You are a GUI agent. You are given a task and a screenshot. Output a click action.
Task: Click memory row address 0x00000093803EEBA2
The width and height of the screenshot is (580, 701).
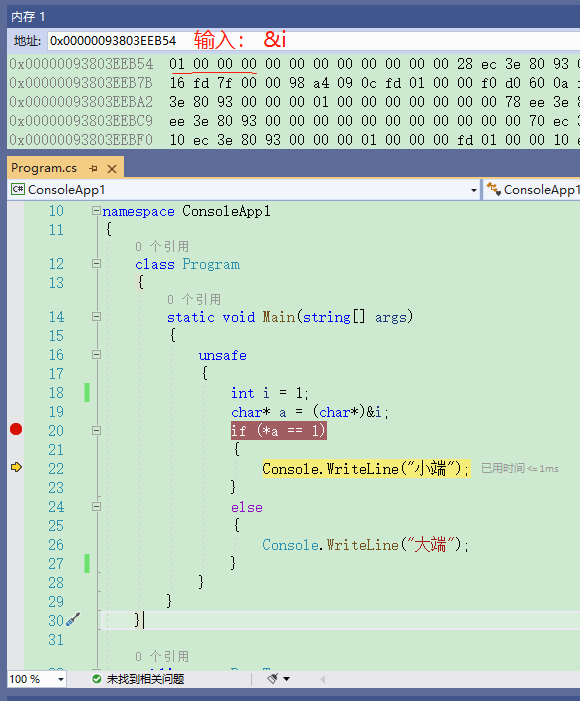[81, 102]
